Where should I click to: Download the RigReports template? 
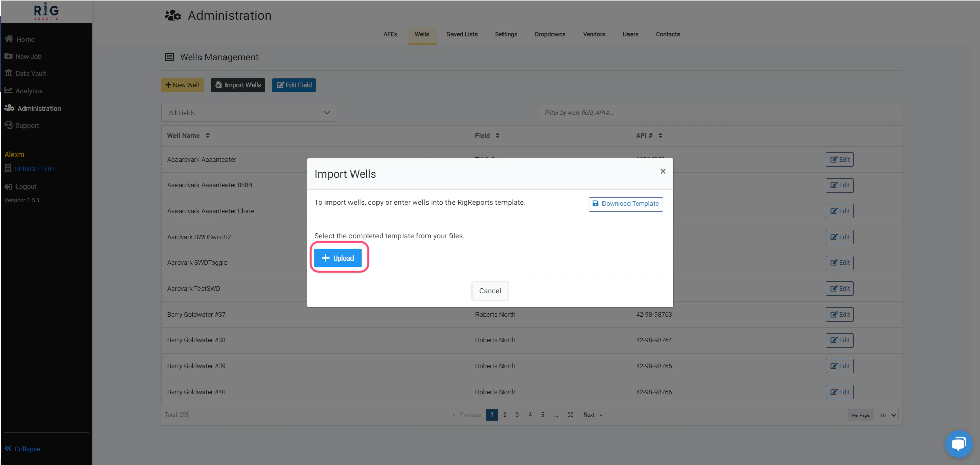tap(625, 204)
